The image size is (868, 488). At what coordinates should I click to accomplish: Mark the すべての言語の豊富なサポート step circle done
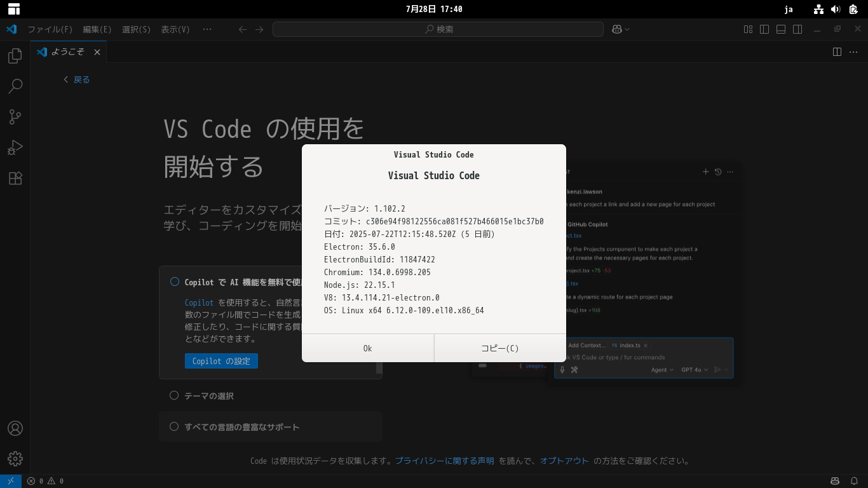click(x=174, y=426)
